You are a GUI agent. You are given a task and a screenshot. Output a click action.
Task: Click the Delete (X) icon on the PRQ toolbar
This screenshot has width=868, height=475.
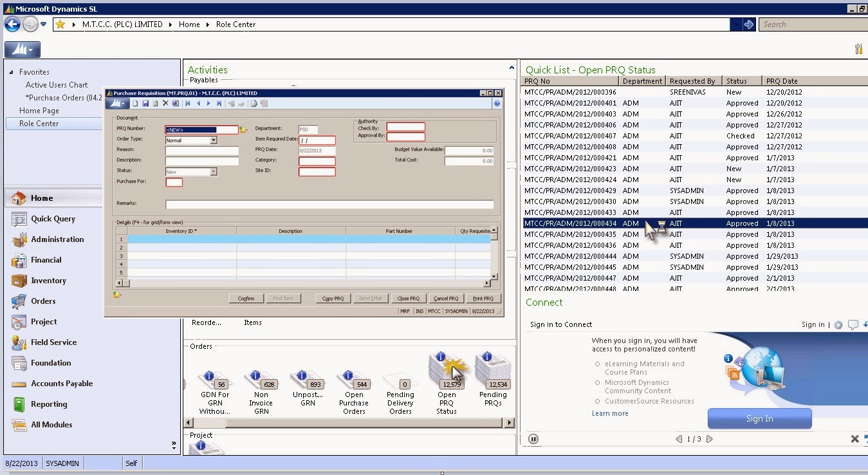click(x=165, y=102)
